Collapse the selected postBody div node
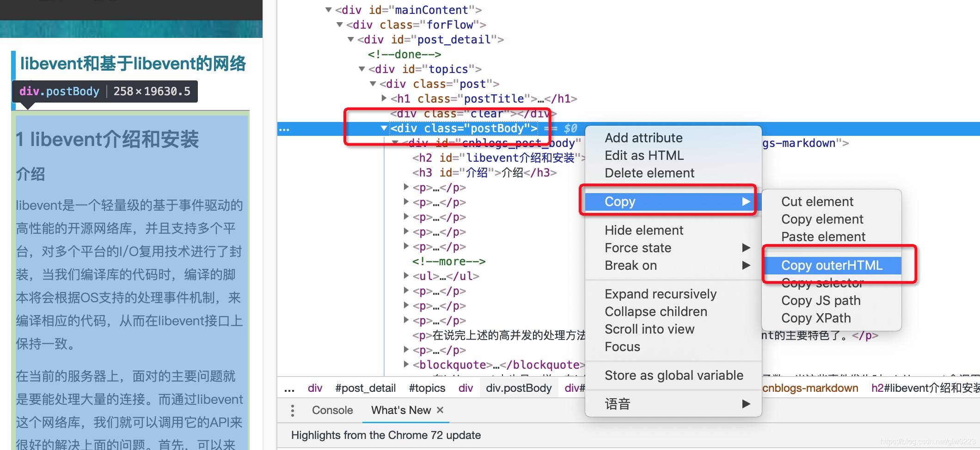980x450 pixels. [x=384, y=128]
